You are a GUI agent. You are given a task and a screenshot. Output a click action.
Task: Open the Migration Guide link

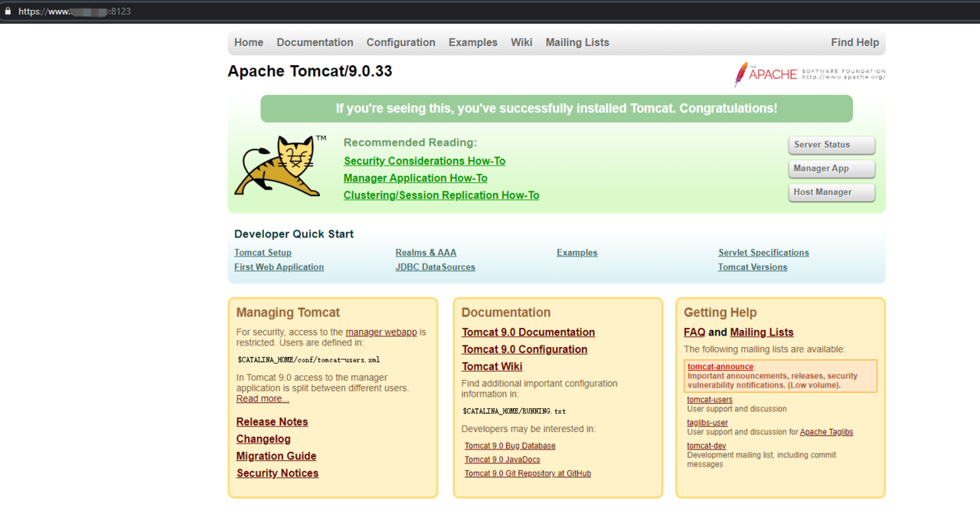pos(276,456)
